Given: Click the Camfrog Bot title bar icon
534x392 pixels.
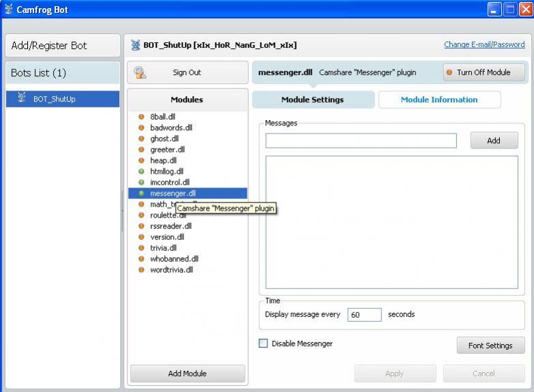Looking at the screenshot, I should click(8, 9).
